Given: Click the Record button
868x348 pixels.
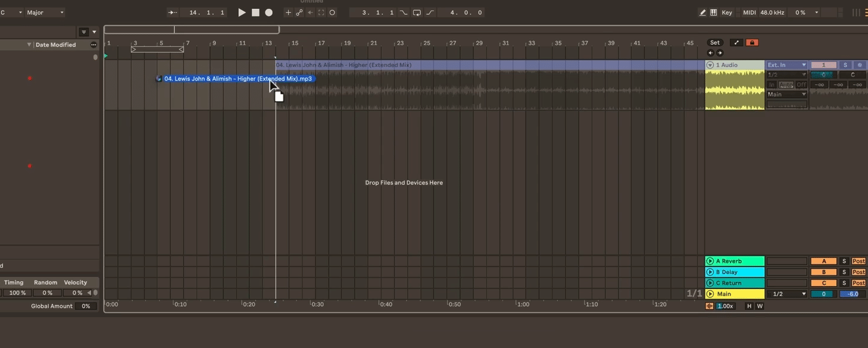Looking at the screenshot, I should pos(268,12).
